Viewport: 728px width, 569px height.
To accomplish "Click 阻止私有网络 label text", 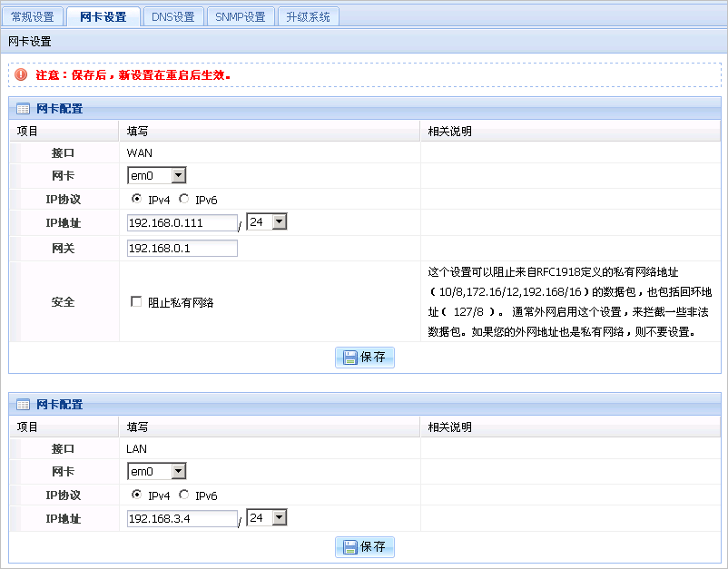I will click(181, 302).
